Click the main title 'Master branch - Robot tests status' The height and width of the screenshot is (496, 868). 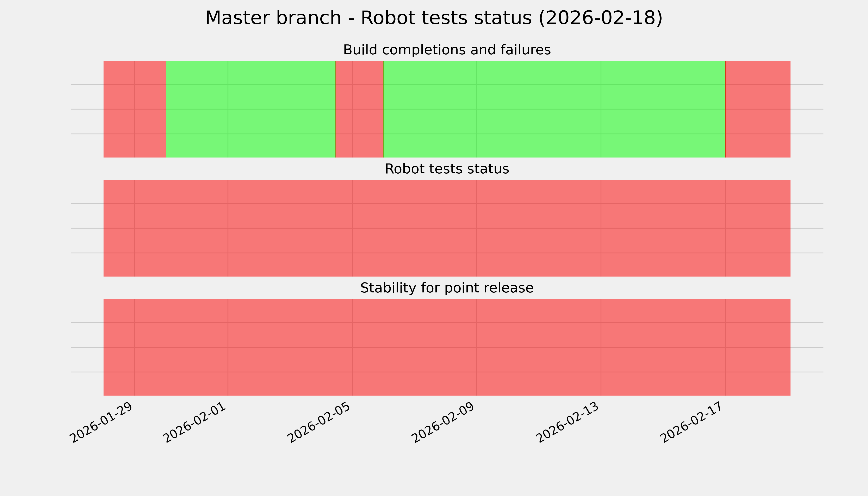434,18
